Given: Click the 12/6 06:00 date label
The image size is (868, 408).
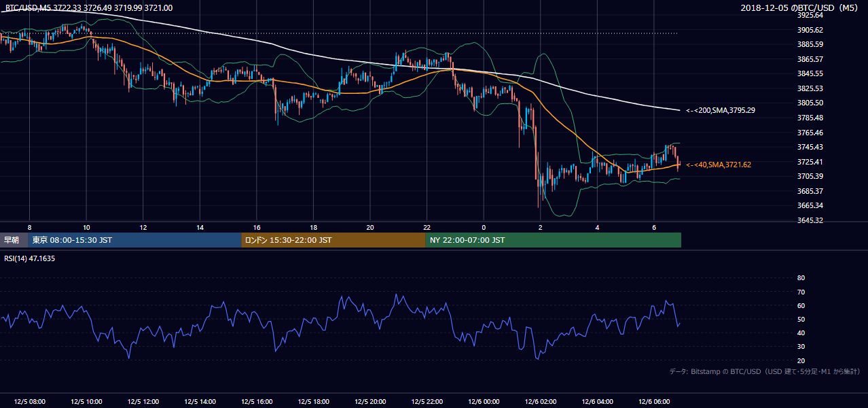Looking at the screenshot, I should tap(653, 402).
